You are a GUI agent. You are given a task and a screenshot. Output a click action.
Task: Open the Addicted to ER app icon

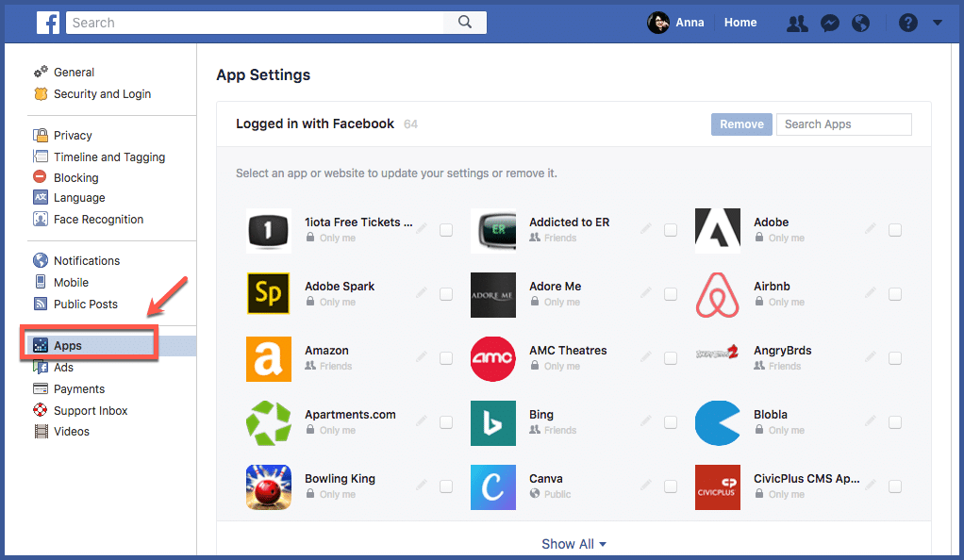[493, 231]
